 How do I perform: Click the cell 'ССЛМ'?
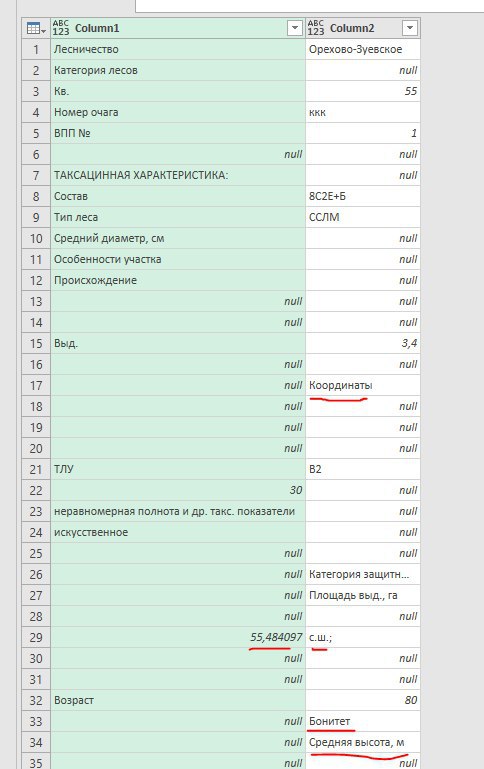363,217
